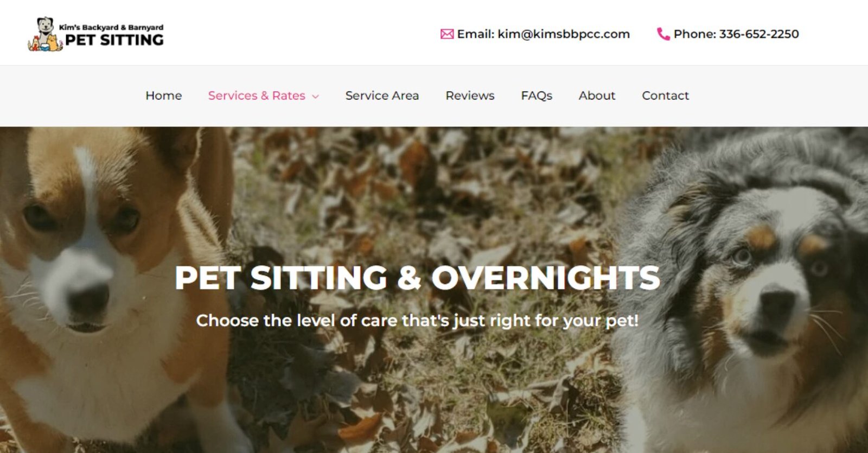This screenshot has width=868, height=453.
Task: Click the 336-652-2250 phone number
Action: (759, 34)
